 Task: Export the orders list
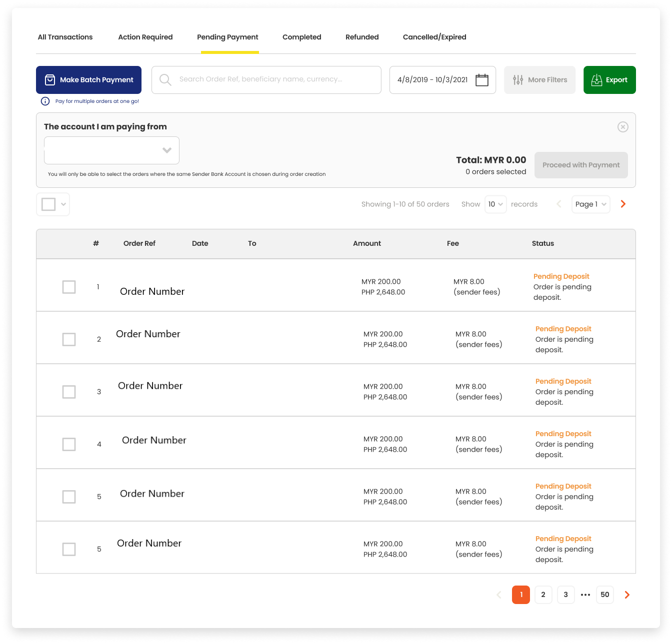[609, 80]
